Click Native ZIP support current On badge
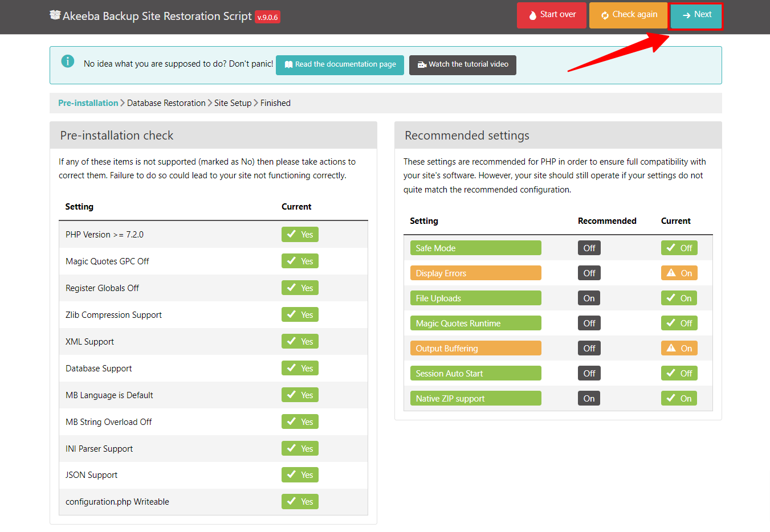Viewport: 770px width, 532px height. (x=679, y=398)
